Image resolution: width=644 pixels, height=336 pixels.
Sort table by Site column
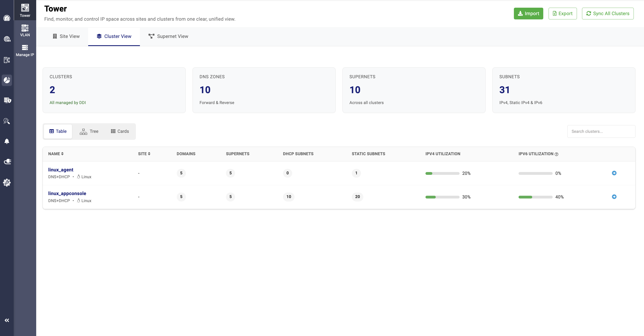[x=144, y=154]
